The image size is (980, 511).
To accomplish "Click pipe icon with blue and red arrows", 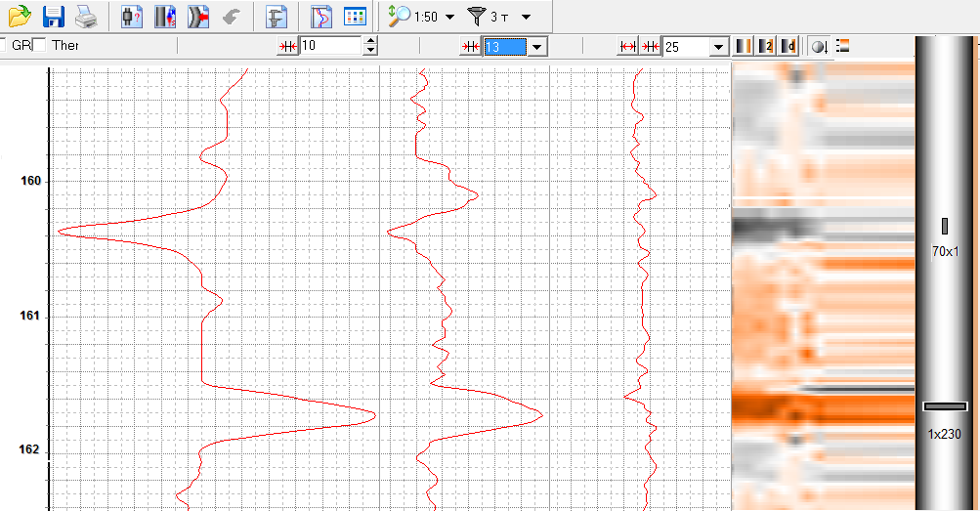I will tap(165, 17).
